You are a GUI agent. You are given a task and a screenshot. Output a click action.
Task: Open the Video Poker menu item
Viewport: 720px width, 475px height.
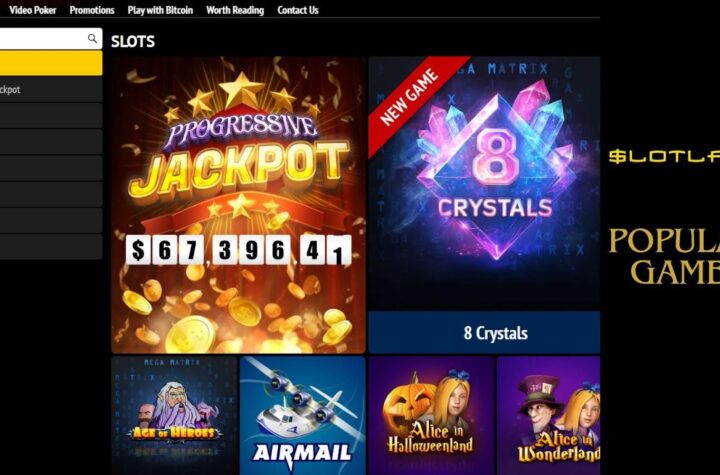(33, 10)
